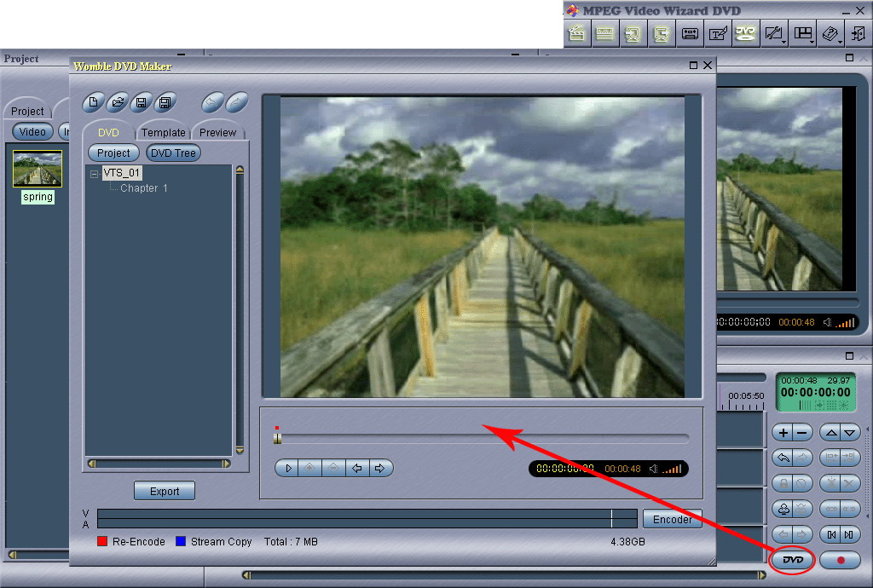Switch to the Preview tab
873x588 pixels.
[217, 132]
